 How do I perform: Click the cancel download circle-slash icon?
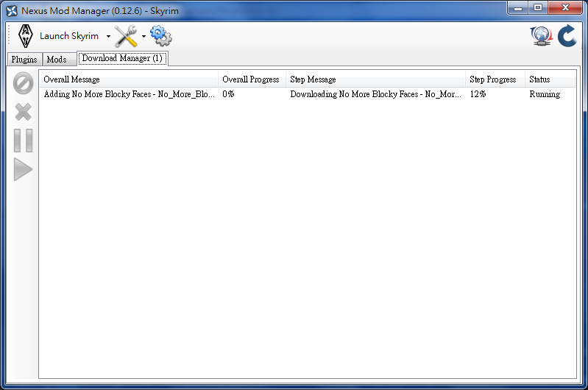pos(24,83)
